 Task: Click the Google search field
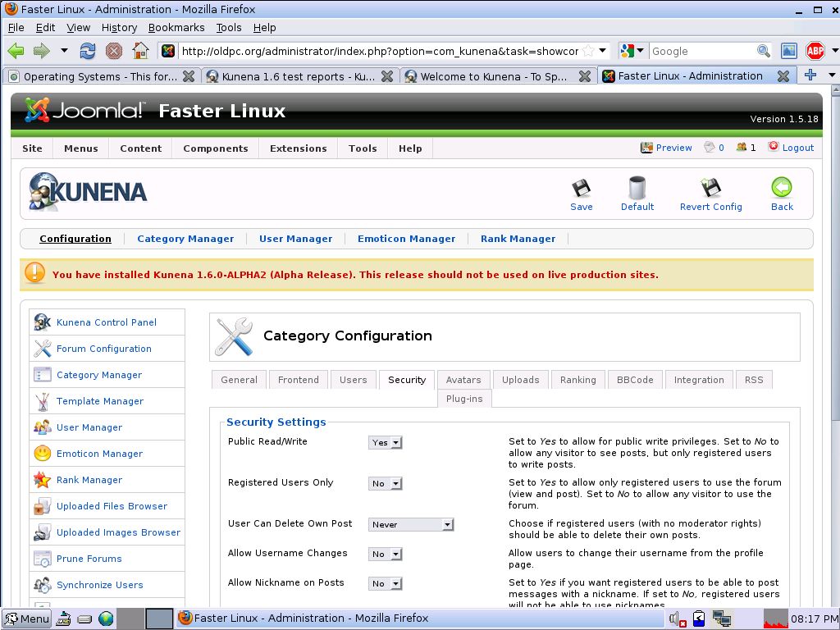[702, 51]
